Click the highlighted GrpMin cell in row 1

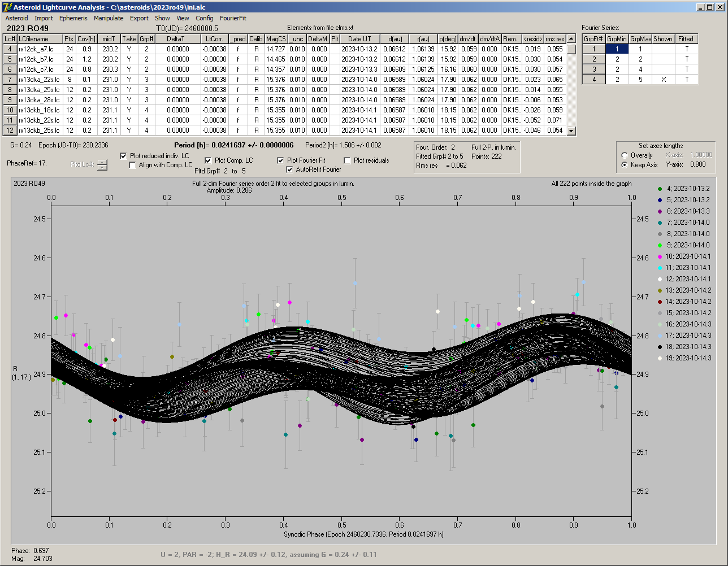point(617,49)
